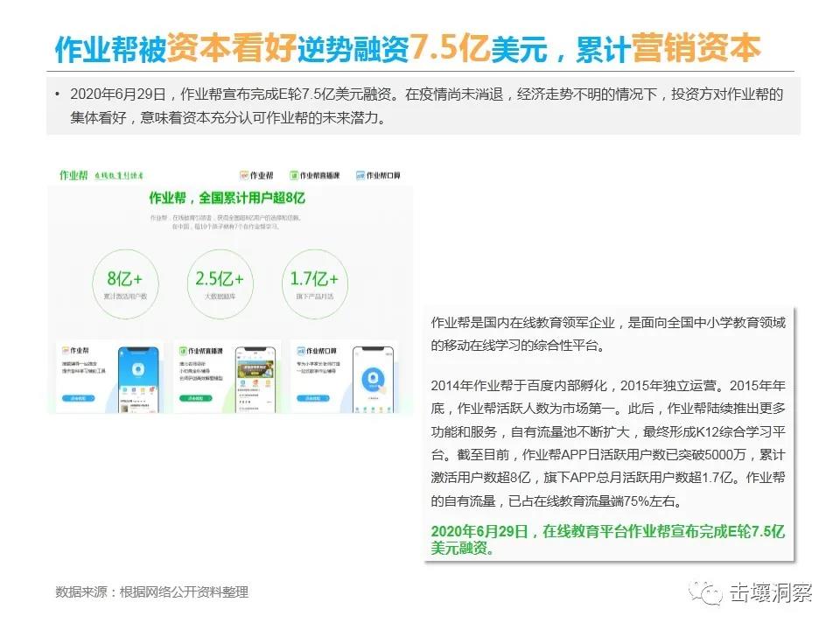Click the phone mockup in the 作业帮 card
This screenshot has height=630, width=840.
[136, 379]
